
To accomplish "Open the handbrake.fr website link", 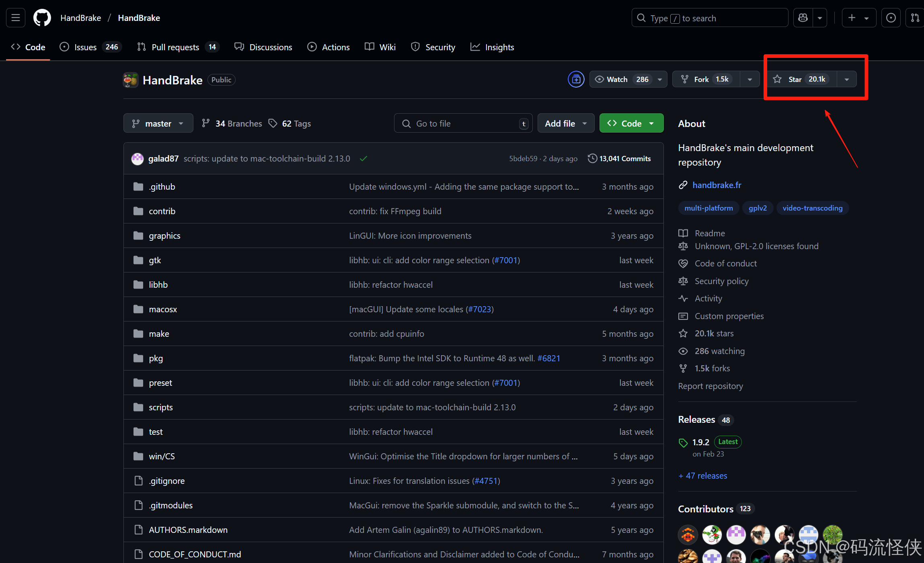I will click(x=717, y=185).
